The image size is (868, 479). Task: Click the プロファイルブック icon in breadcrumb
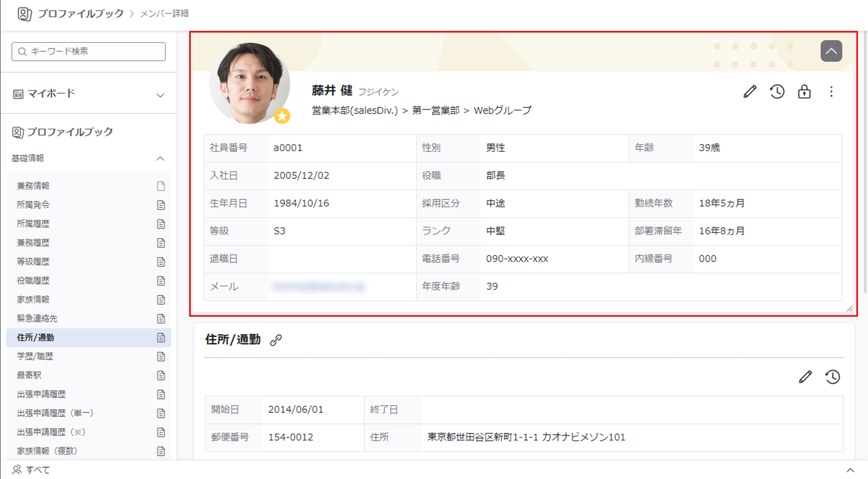click(25, 14)
